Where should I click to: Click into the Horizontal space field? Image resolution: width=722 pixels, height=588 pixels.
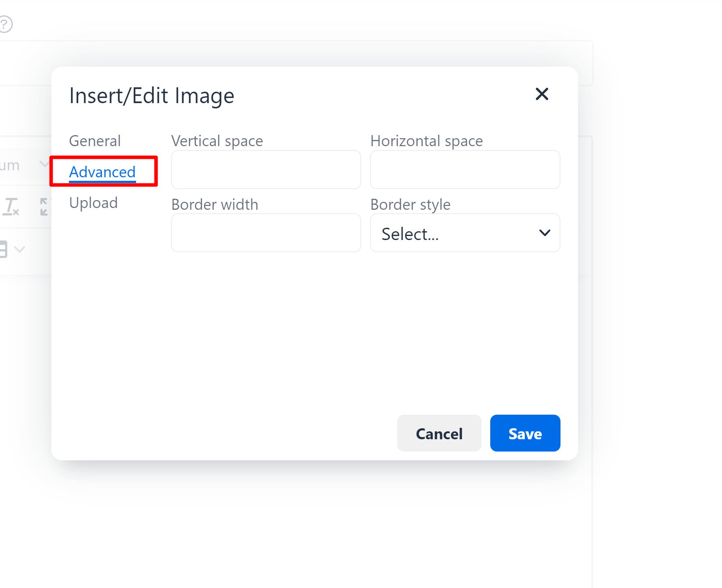pyautogui.click(x=465, y=170)
